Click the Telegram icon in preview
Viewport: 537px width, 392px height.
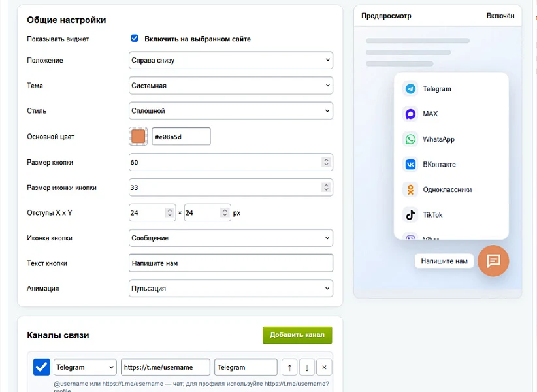(410, 89)
